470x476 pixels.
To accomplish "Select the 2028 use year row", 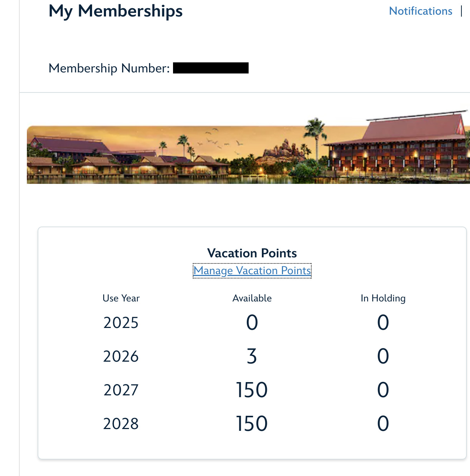I will 252,424.
